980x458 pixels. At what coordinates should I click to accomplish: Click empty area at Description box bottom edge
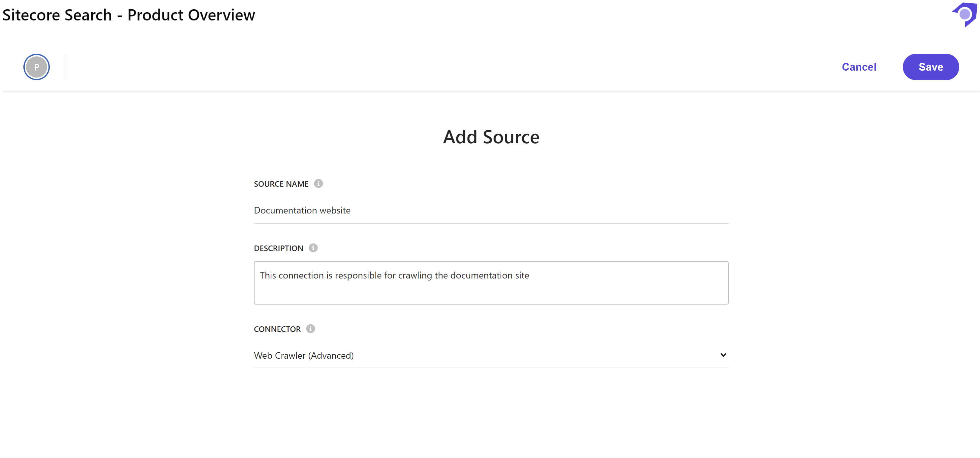tap(491, 299)
